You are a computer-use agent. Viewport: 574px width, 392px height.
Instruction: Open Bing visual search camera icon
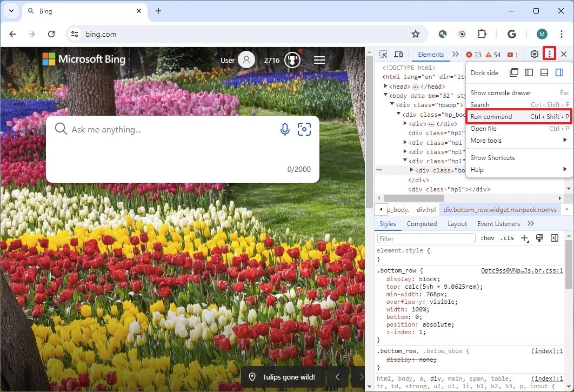[304, 129]
